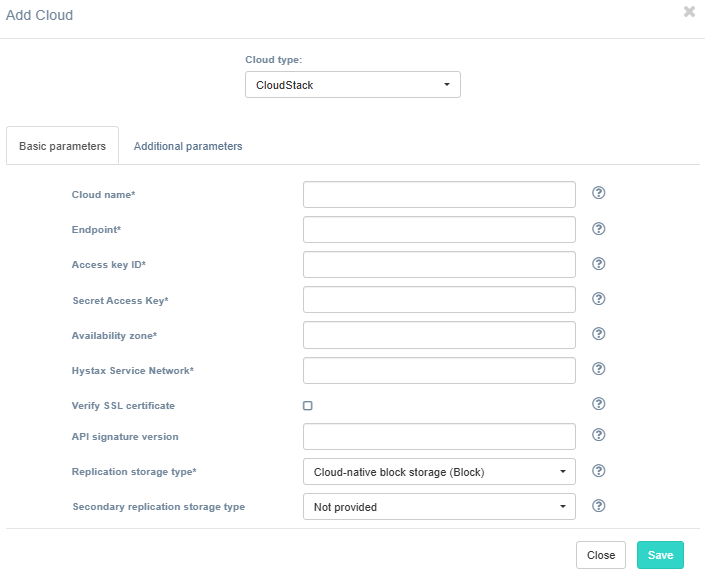The image size is (705, 583).
Task: Click into the Endpoint input field
Action: pyautogui.click(x=439, y=230)
